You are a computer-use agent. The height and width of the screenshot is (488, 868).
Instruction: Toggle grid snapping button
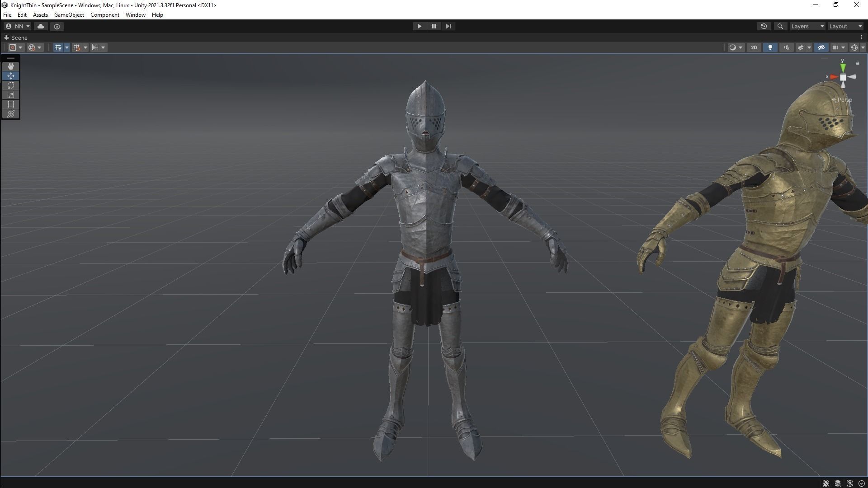point(77,47)
